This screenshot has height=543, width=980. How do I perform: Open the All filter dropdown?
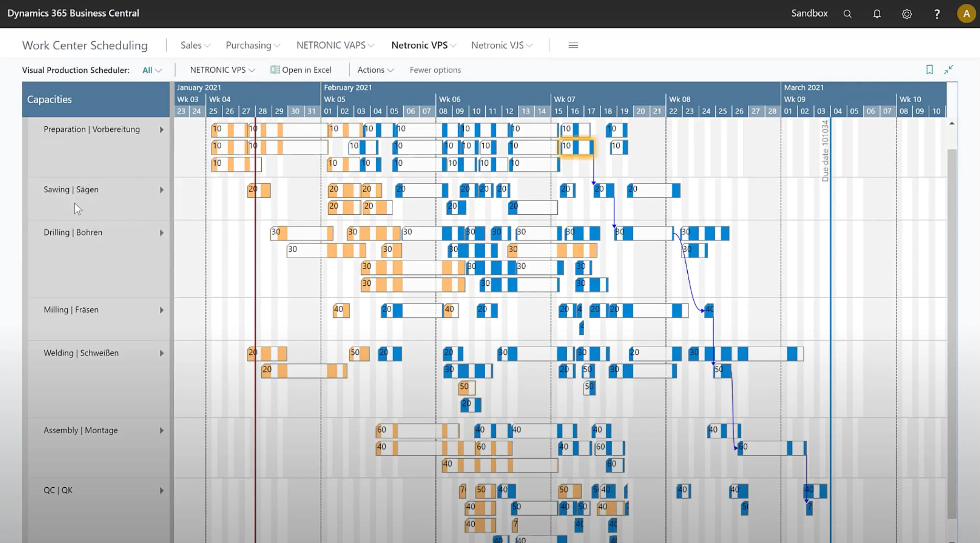152,70
